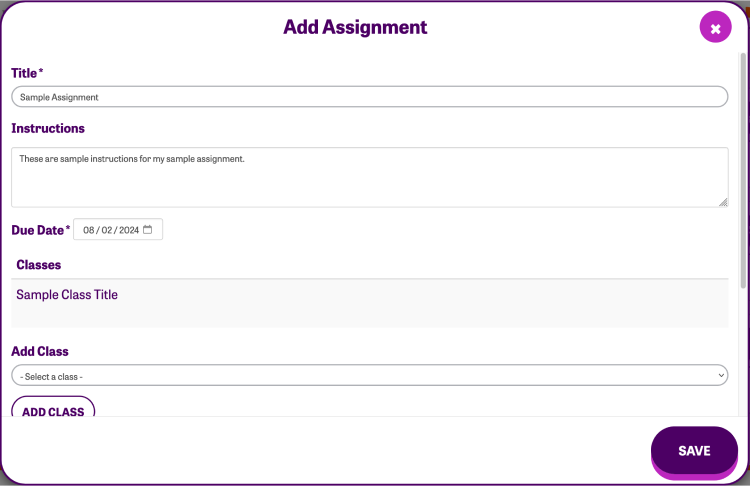Click the dialog's vertical scrollbar
This screenshot has width=750, height=486.
pyautogui.click(x=743, y=171)
